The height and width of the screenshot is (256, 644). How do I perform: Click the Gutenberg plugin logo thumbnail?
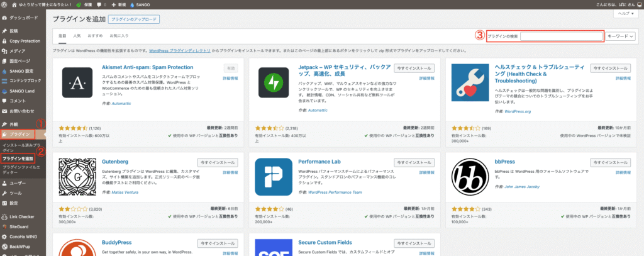[77, 177]
